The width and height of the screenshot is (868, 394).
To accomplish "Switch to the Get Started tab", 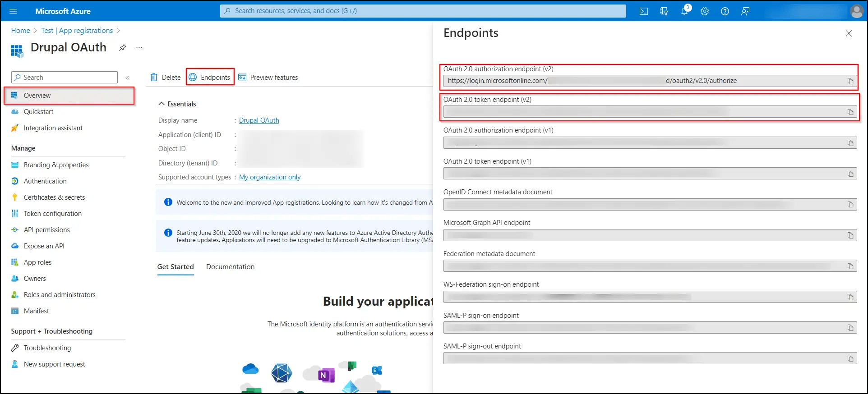I will point(175,267).
